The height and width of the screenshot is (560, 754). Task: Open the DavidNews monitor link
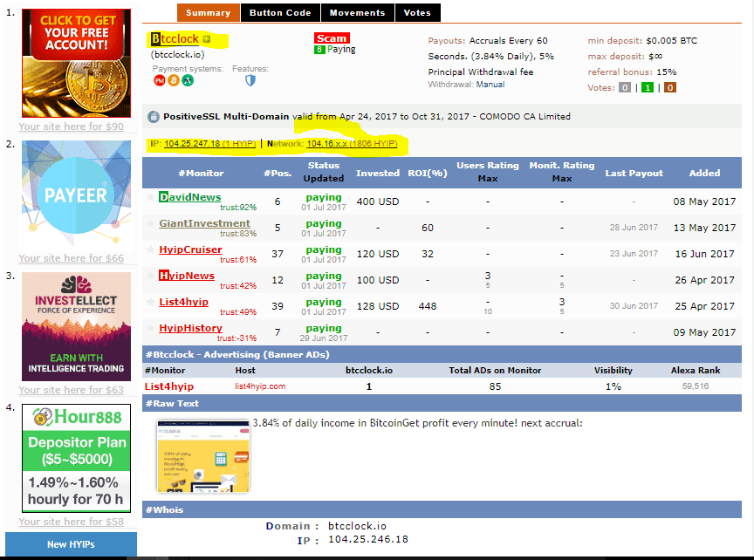click(x=190, y=197)
